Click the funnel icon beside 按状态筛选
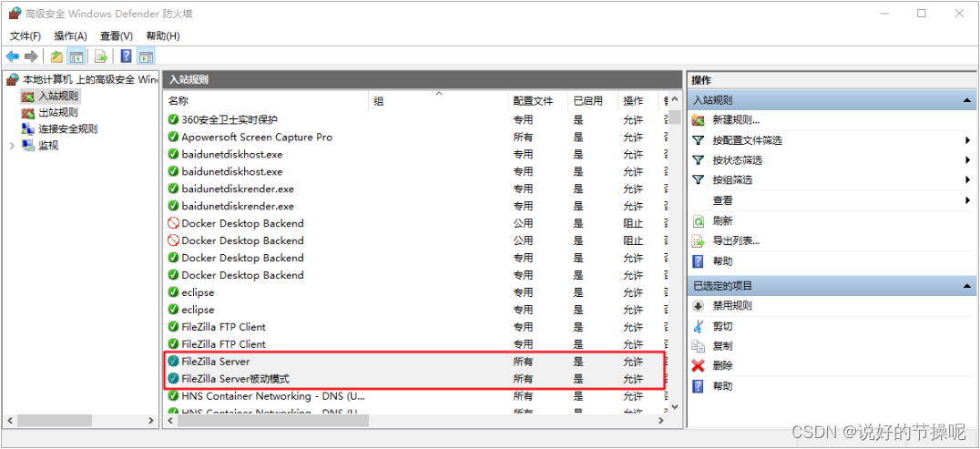980x449 pixels. tap(699, 160)
